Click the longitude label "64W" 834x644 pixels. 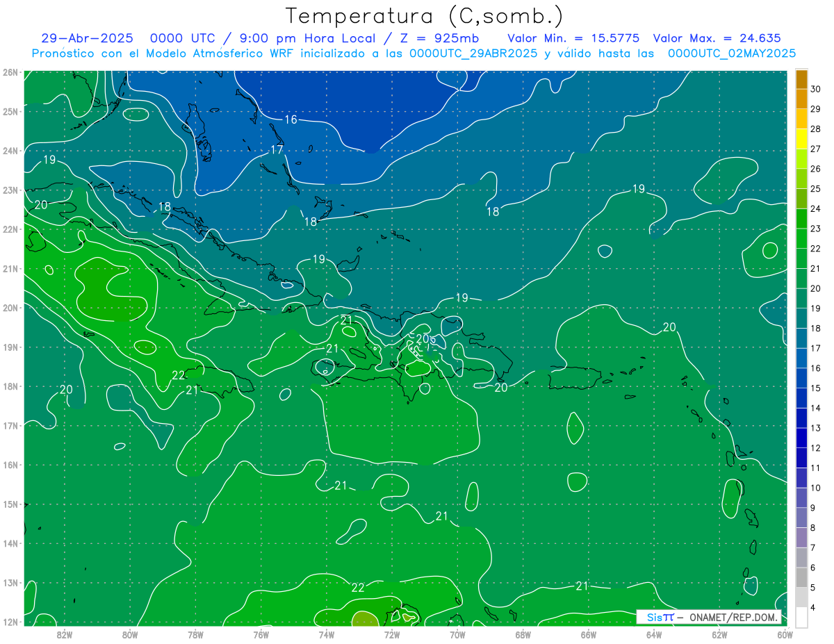pyautogui.click(x=654, y=634)
